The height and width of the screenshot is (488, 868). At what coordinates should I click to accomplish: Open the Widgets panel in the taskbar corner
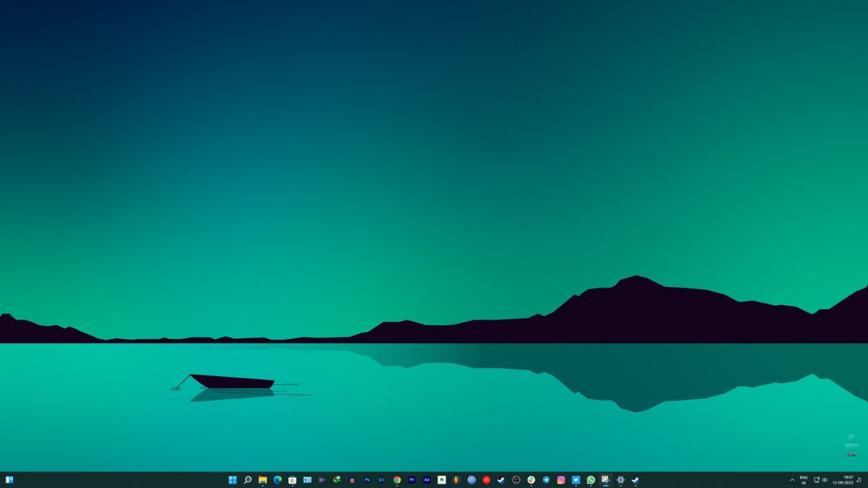click(x=9, y=480)
